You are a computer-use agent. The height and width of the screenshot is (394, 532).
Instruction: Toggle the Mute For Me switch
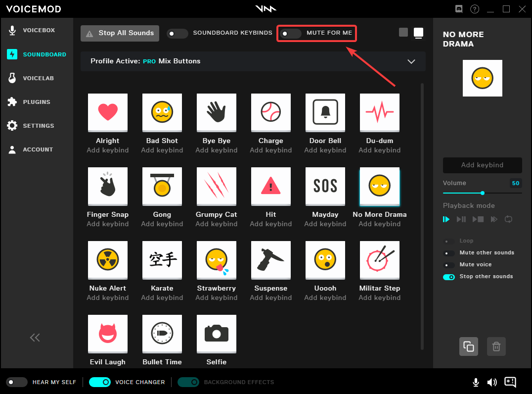291,34
